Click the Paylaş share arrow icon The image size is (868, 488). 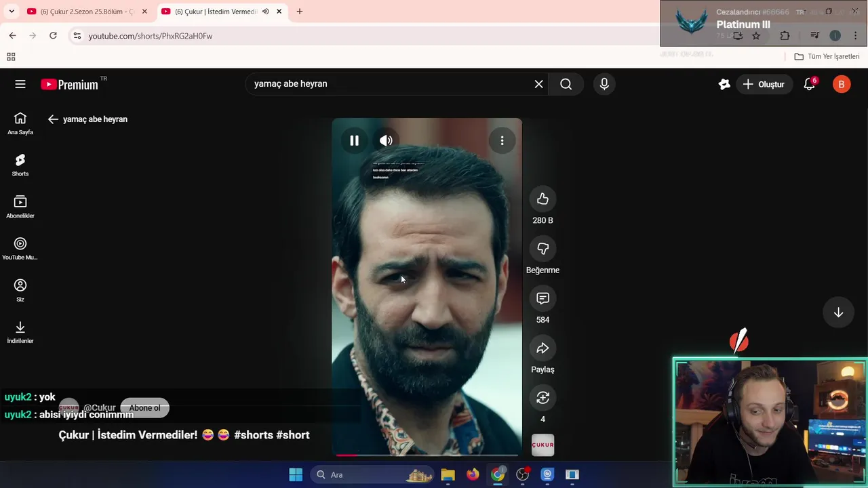pyautogui.click(x=542, y=348)
